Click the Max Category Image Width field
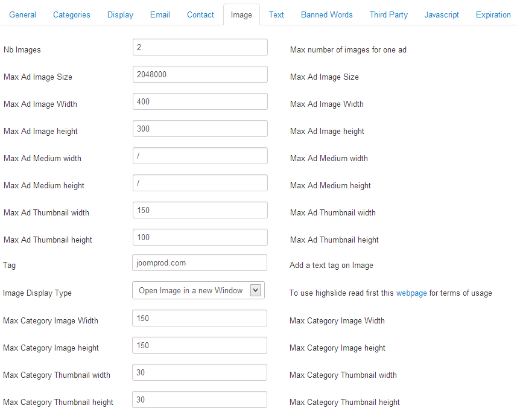 [199, 318]
